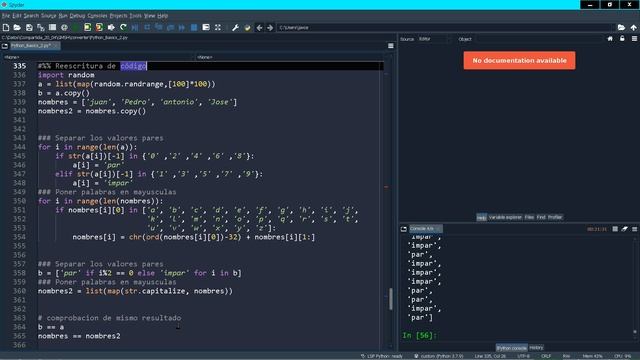
Task: Open PYTHONPATH manager icon
Action: [247, 27]
